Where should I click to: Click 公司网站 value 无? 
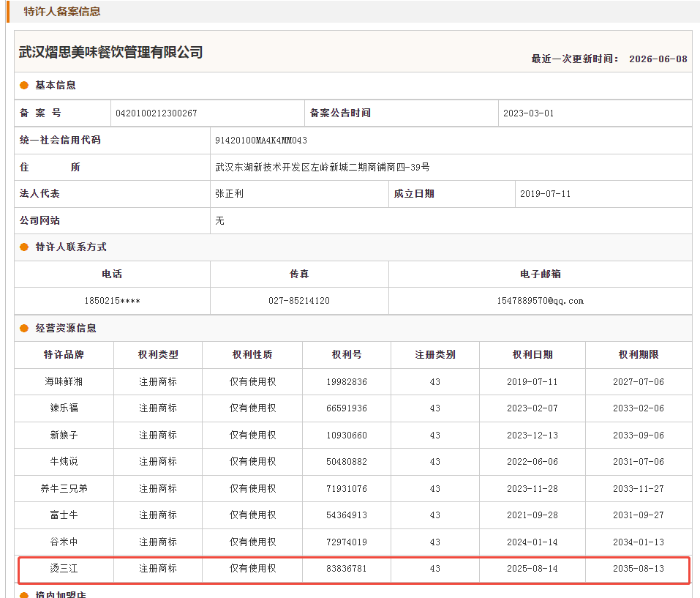219,220
